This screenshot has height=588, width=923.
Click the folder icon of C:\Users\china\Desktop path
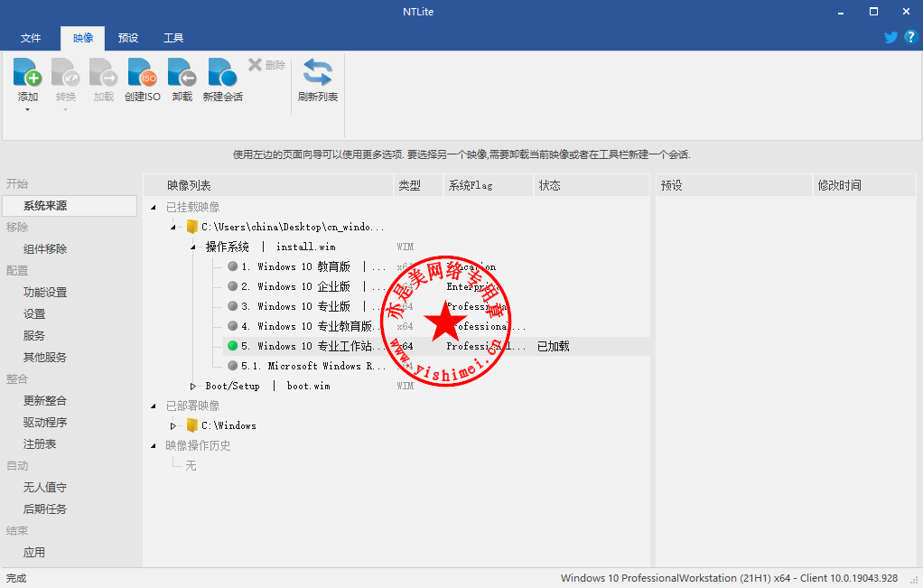click(191, 227)
